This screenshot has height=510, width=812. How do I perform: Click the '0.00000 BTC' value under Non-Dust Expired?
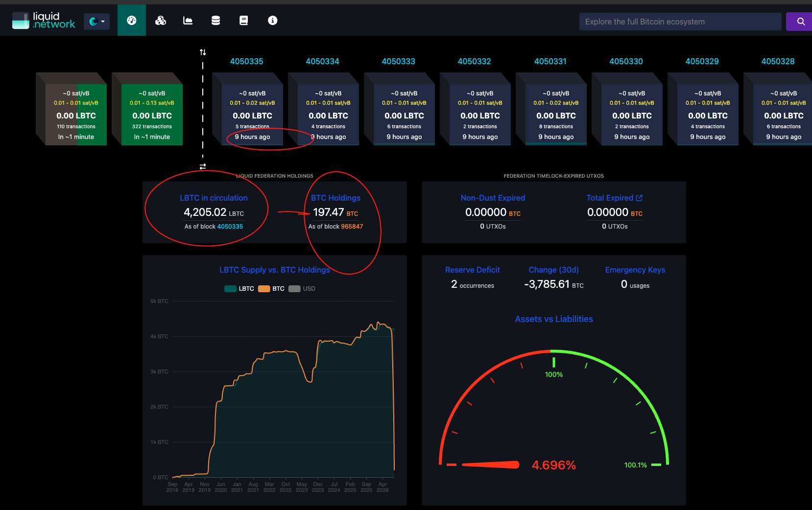pos(493,212)
